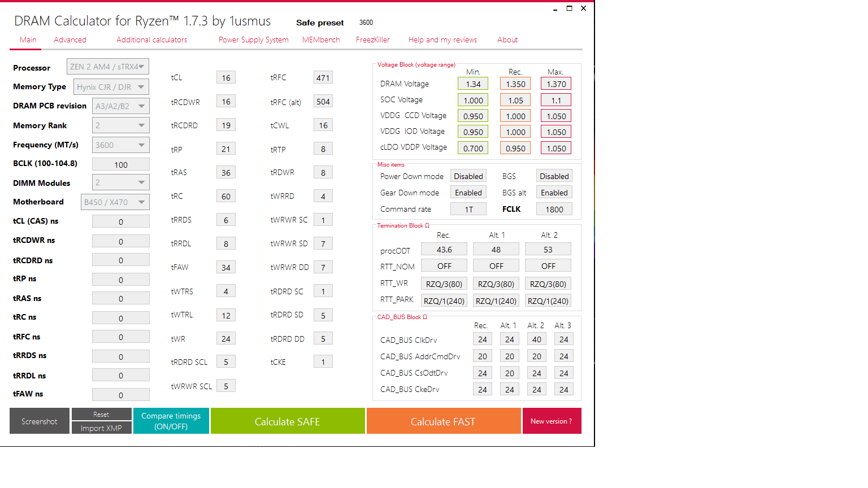The image size is (868, 488).
Task: Click the Import XMP button
Action: click(102, 428)
